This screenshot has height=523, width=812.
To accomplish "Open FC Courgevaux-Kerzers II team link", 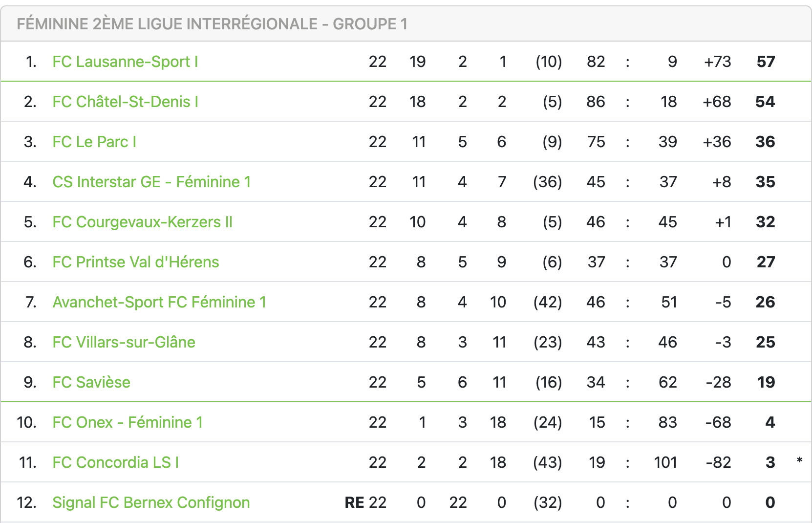I will pyautogui.click(x=142, y=222).
